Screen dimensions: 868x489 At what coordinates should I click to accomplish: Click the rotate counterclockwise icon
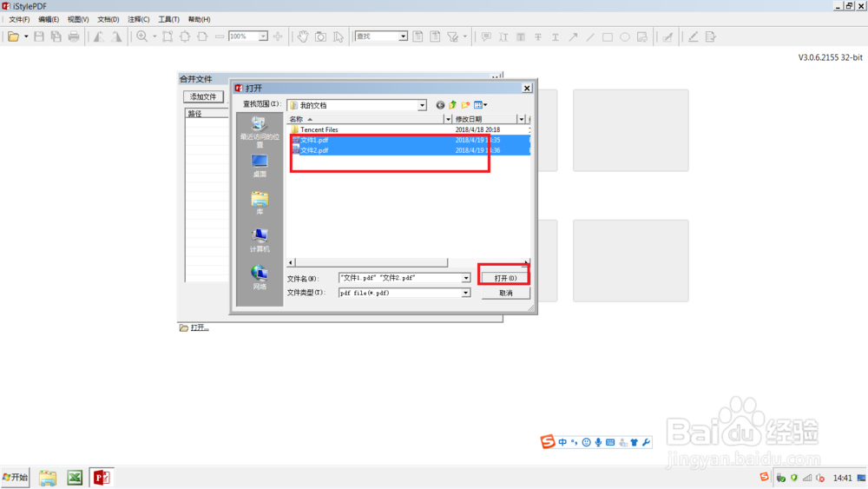tap(99, 37)
